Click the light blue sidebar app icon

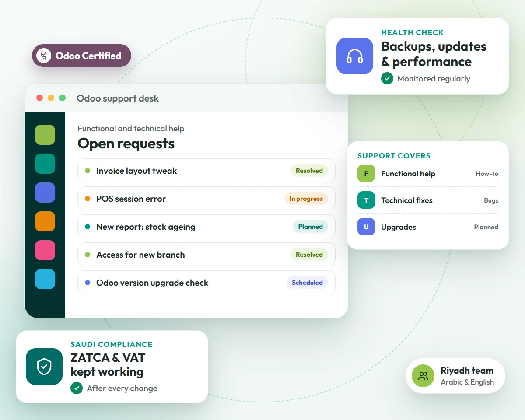click(45, 279)
